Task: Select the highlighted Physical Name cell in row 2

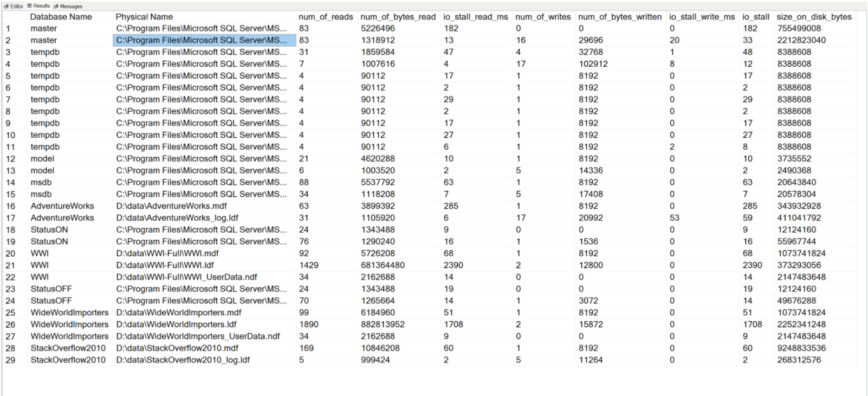Action: [204, 40]
